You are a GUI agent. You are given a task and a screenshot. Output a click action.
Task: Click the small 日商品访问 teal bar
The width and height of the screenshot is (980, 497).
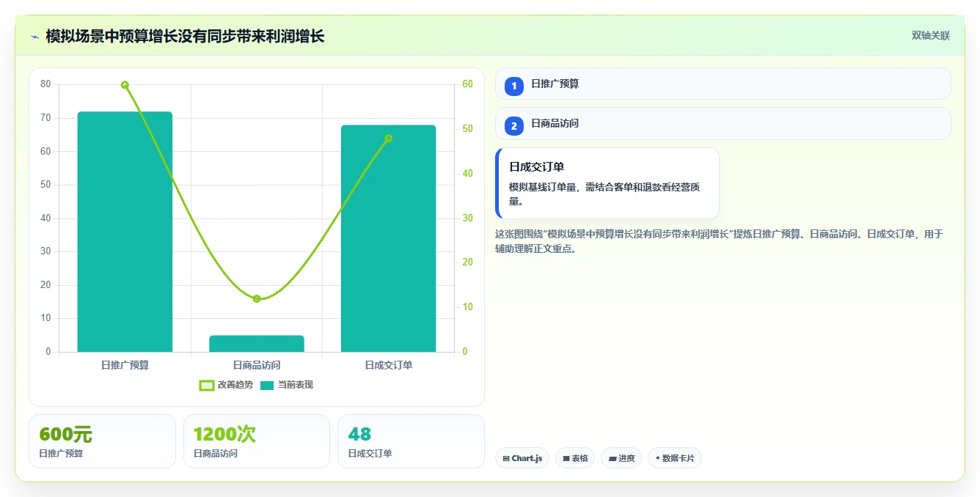[x=257, y=344]
